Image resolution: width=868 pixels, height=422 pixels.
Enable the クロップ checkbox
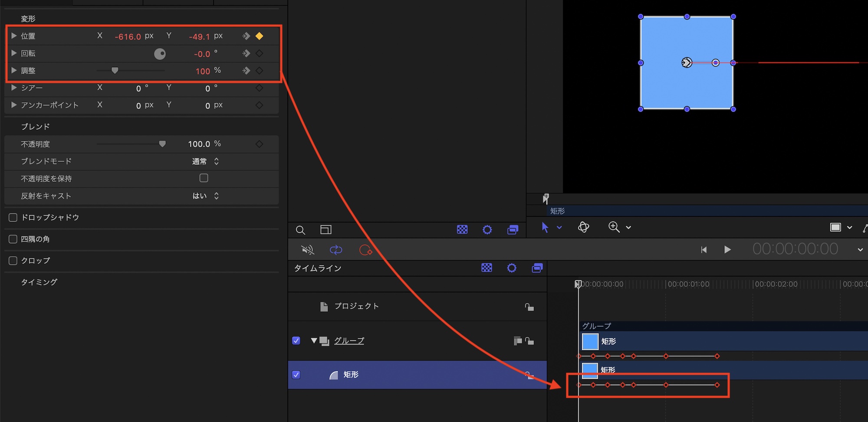click(13, 261)
